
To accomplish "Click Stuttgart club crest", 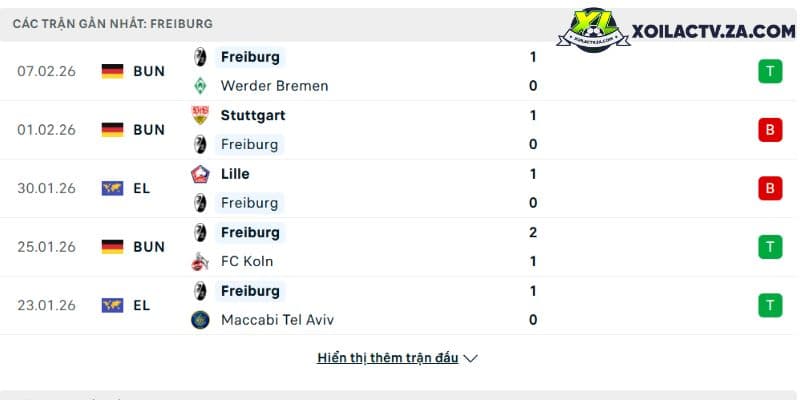I will [x=200, y=115].
